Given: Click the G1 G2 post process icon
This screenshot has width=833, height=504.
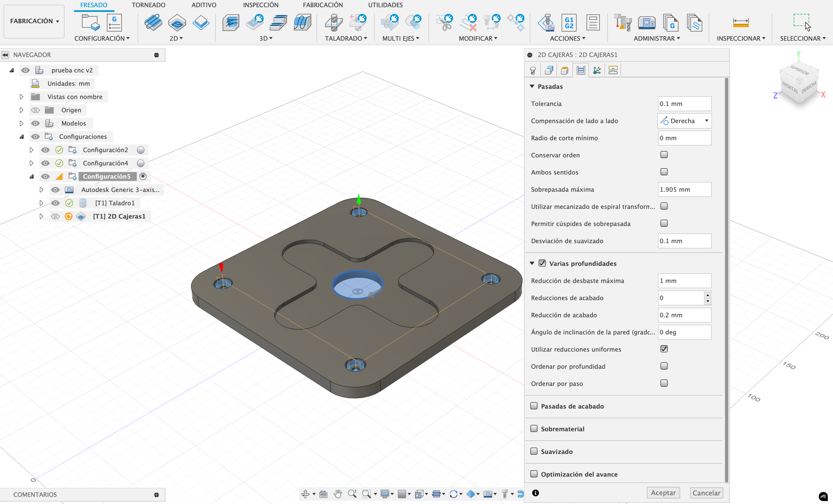Looking at the screenshot, I should 569,23.
